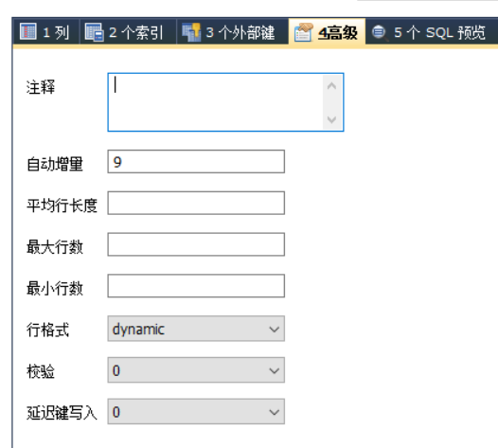Focus the 自动增量 field showing 9
The width and height of the screenshot is (498, 448).
[x=196, y=162]
